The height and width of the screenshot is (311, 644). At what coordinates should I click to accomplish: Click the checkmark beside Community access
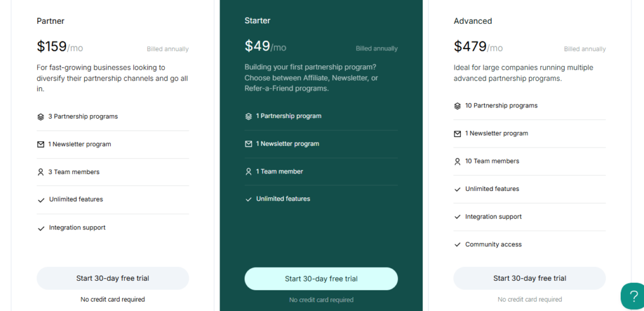click(457, 245)
